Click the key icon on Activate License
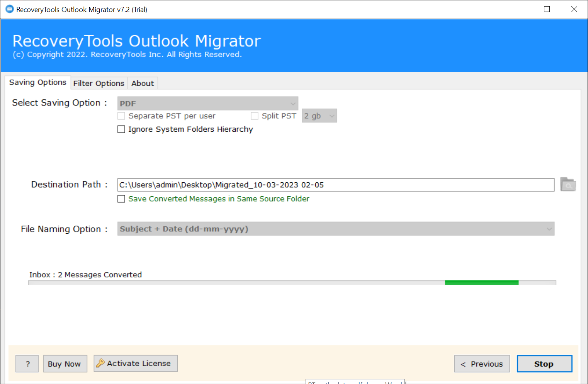 100,363
